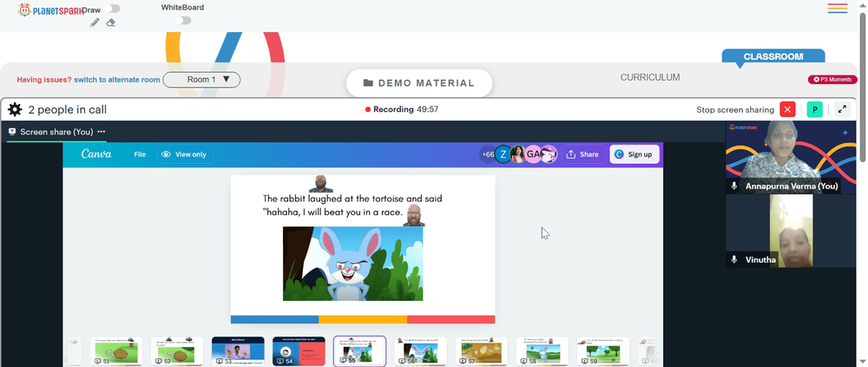Toggle the Draw switch
The image size is (868, 367).
[112, 9]
